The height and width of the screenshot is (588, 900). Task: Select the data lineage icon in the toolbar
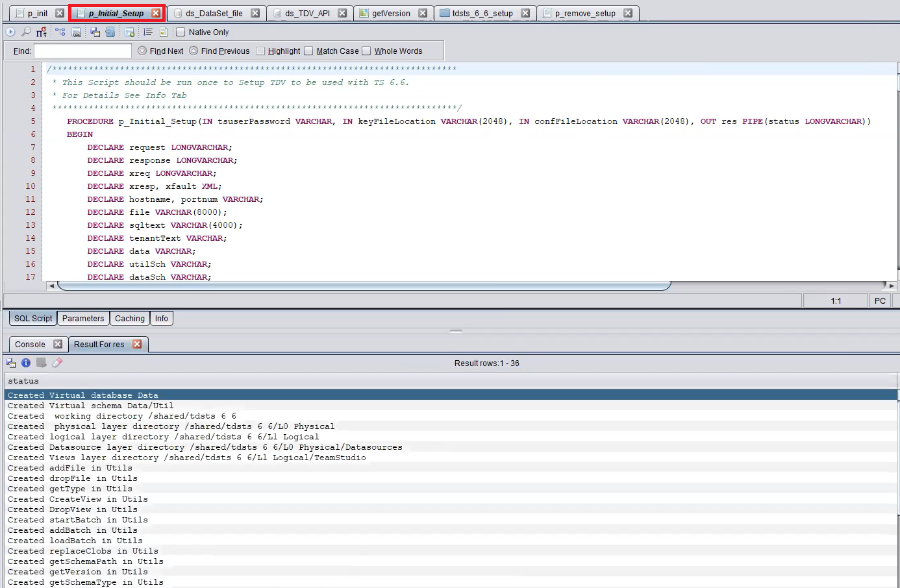[x=60, y=31]
